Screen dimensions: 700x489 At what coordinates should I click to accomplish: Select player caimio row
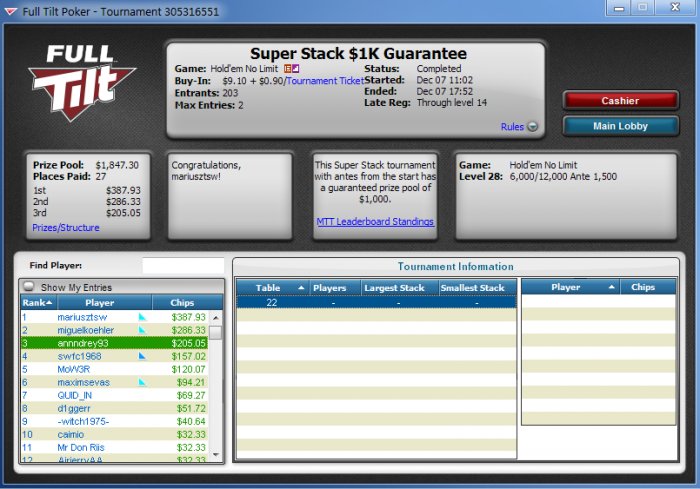click(x=114, y=435)
